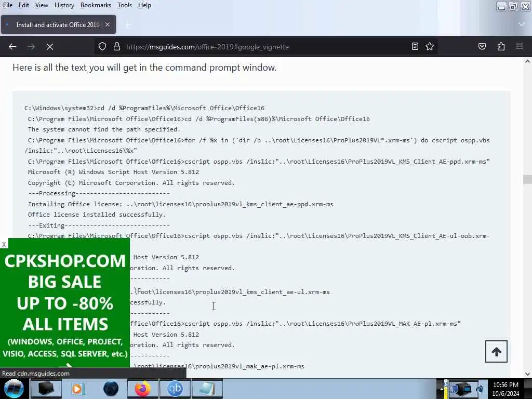Close the Install and activate Office 2019 tab
This screenshot has width=532, height=399.
click(107, 24)
